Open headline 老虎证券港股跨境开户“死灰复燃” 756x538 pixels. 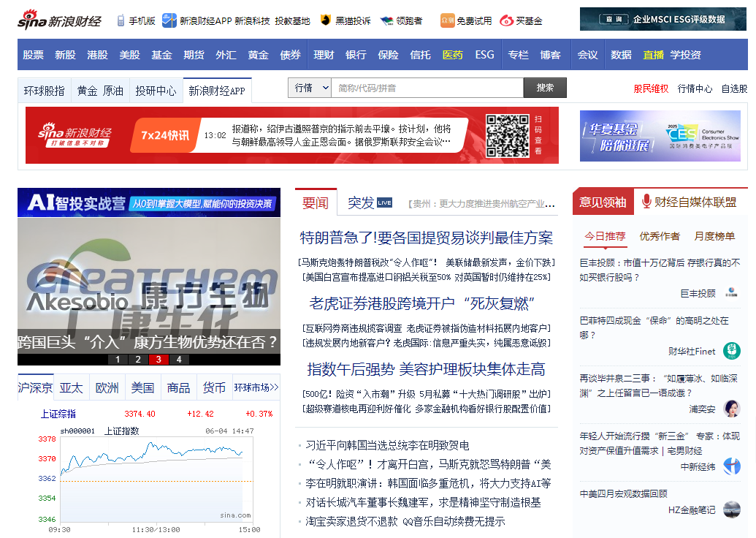point(422,303)
